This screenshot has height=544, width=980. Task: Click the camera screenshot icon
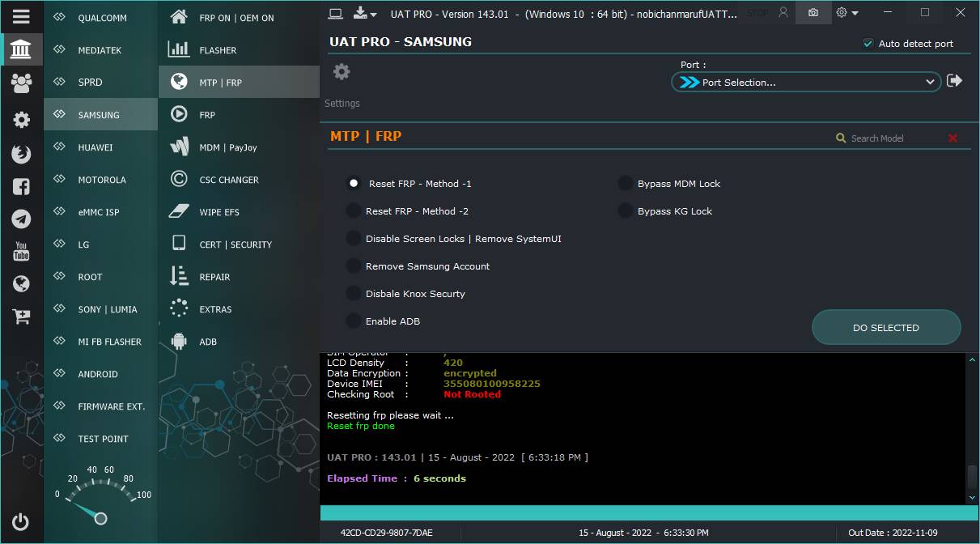[x=813, y=12]
